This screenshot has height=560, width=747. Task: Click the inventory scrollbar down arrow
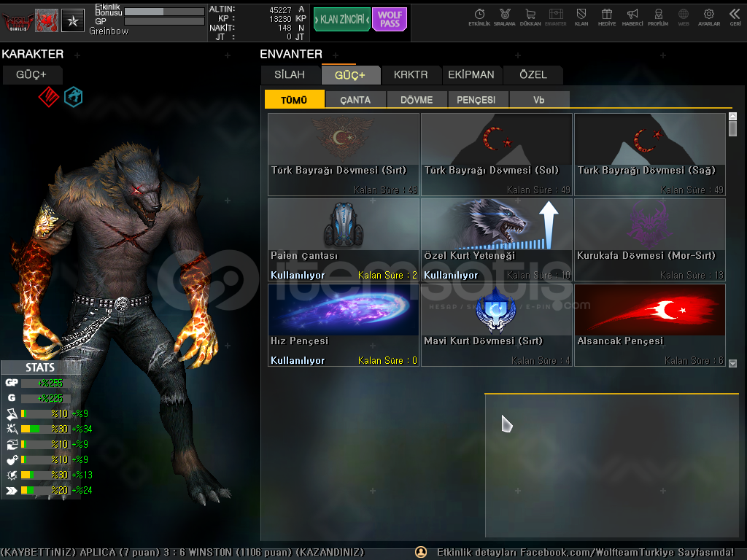(732, 363)
